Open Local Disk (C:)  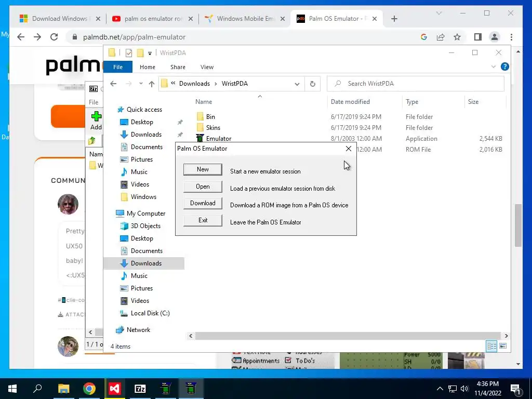tap(150, 313)
